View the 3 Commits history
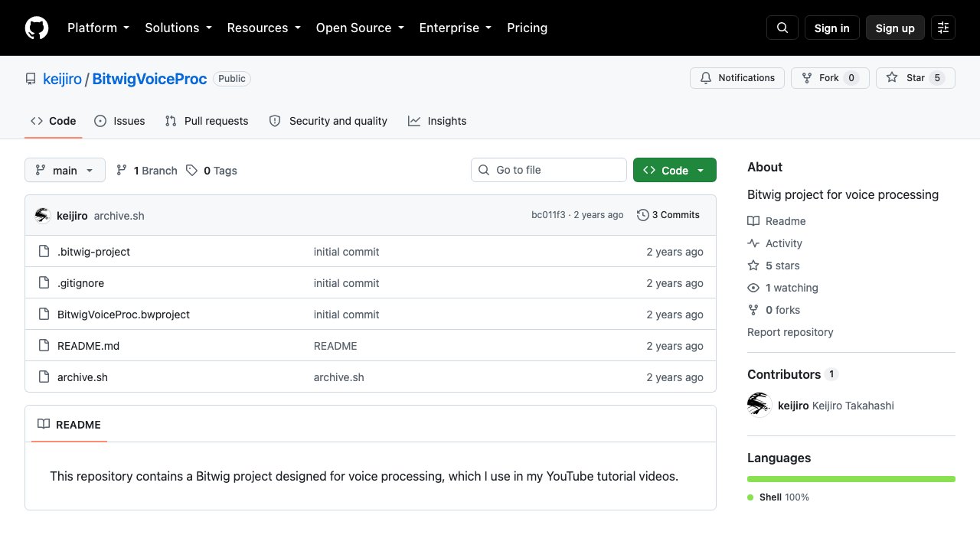This screenshot has height=551, width=980. [668, 215]
